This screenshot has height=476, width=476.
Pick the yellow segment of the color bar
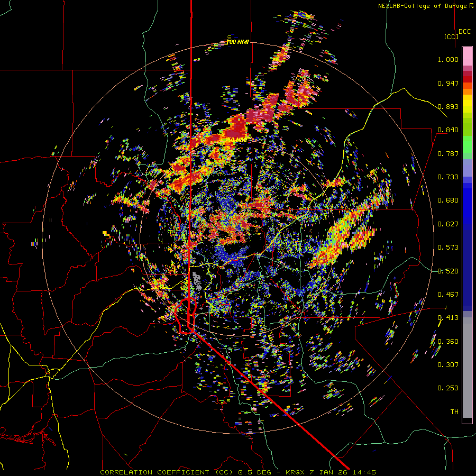[467, 104]
